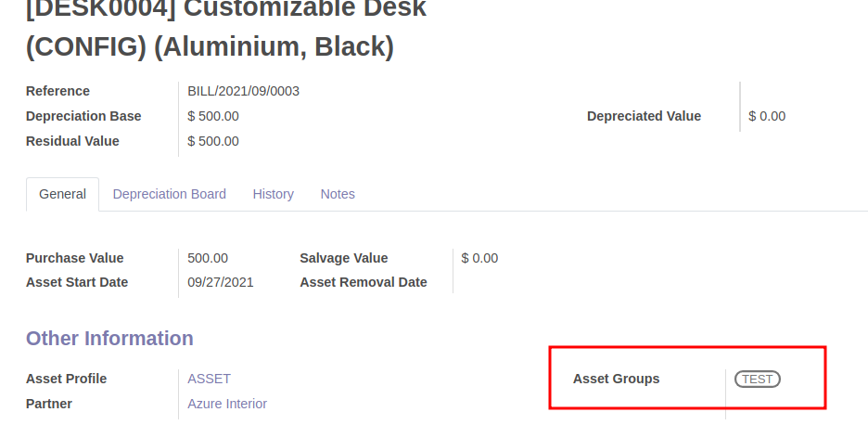Screen dimensions: 868x425
Task: Click the TEST asset group tag
Action: coord(758,379)
